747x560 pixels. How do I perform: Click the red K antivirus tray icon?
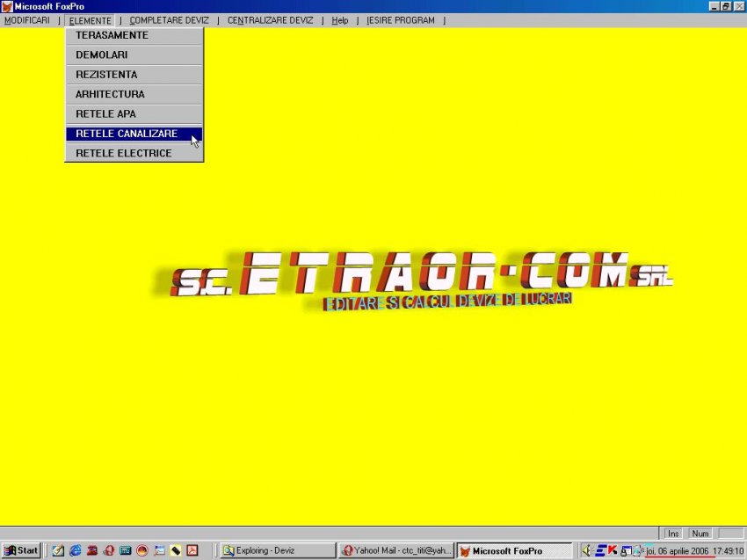[x=613, y=550]
